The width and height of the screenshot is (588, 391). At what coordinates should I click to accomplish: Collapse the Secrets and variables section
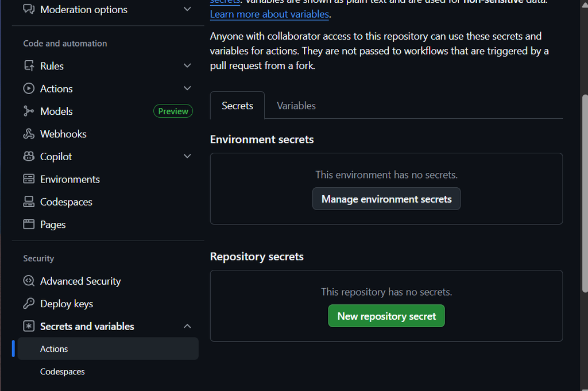coord(187,326)
